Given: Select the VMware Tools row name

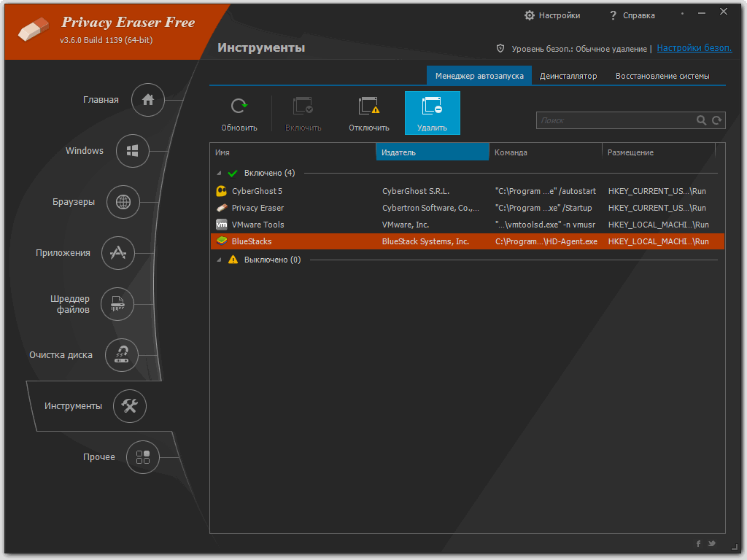Looking at the screenshot, I should click(x=258, y=225).
